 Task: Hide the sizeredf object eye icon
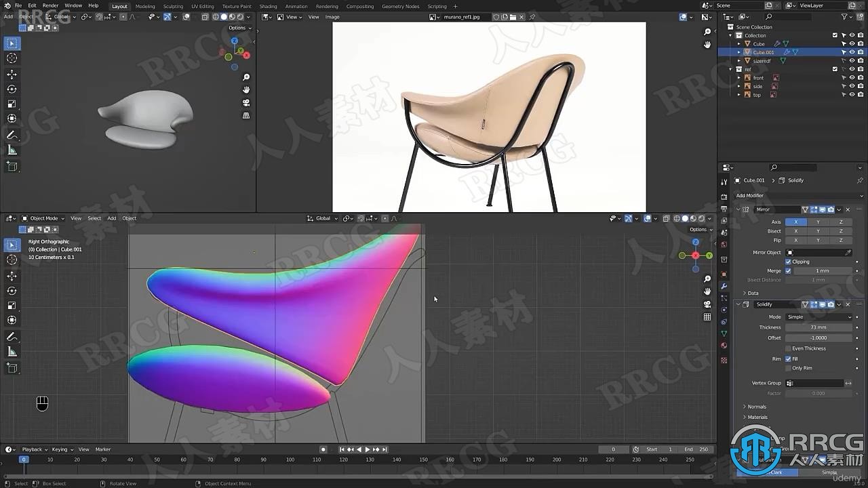[852, 60]
